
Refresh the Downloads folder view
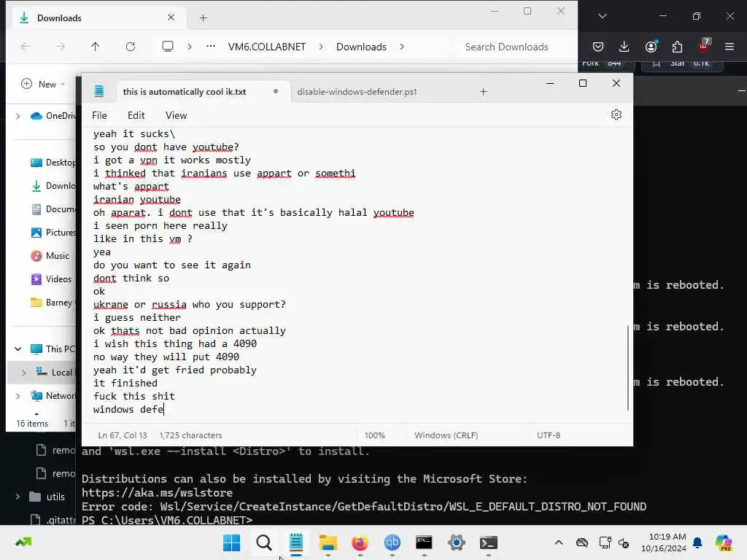130,47
